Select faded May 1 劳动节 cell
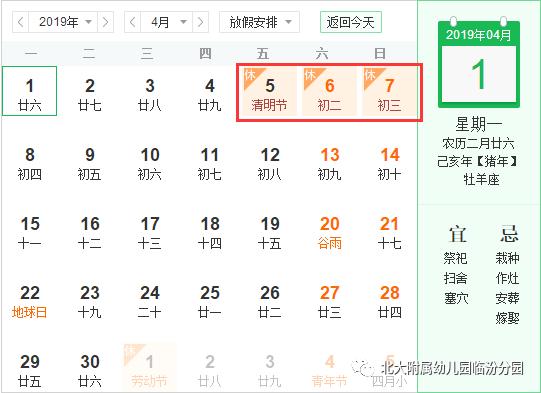This screenshot has height=393, width=541. [149, 368]
